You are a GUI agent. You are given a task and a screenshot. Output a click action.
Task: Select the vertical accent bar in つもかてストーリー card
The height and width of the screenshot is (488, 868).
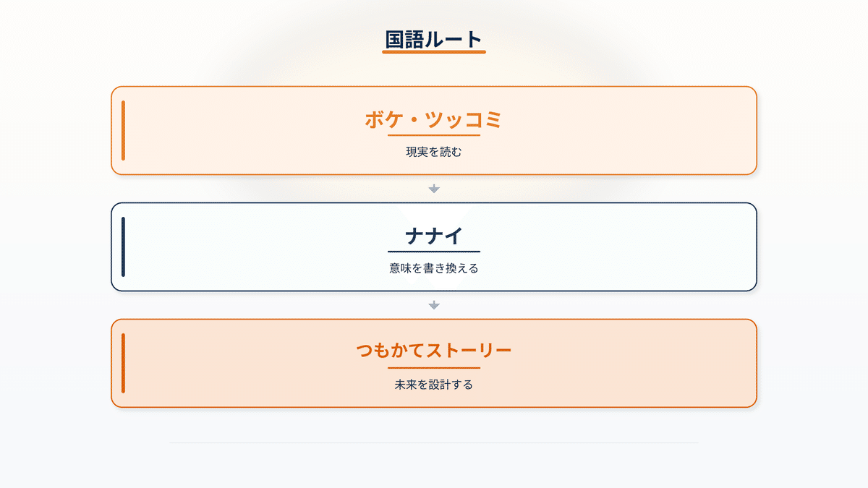tap(124, 363)
